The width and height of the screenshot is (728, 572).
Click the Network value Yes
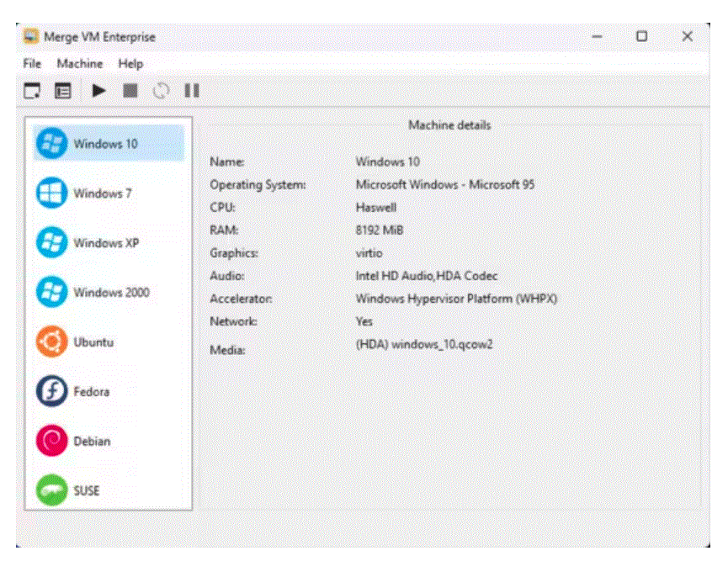(x=364, y=321)
